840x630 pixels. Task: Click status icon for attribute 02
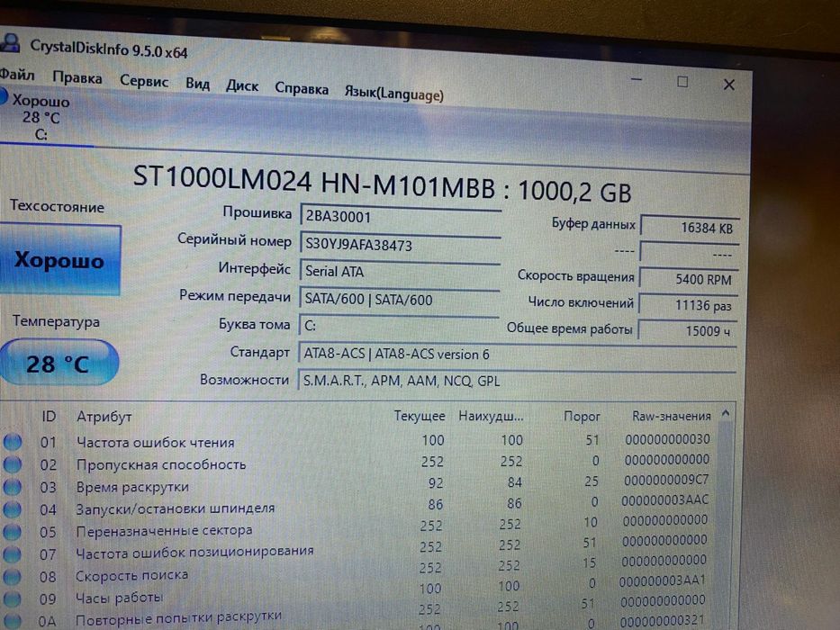[x=13, y=464]
